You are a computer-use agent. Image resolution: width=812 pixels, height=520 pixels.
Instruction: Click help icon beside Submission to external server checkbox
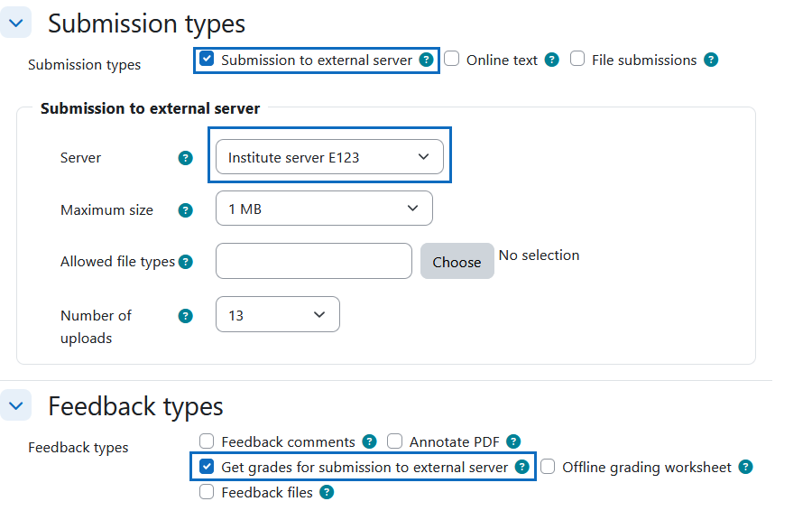tap(426, 60)
